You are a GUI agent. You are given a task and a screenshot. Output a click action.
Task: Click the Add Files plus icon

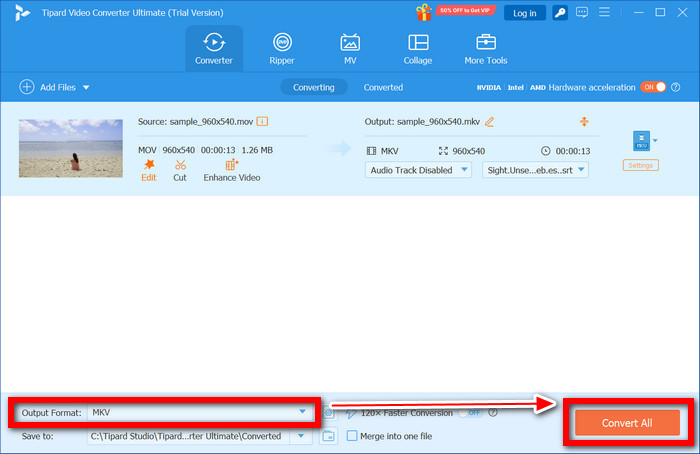(26, 87)
